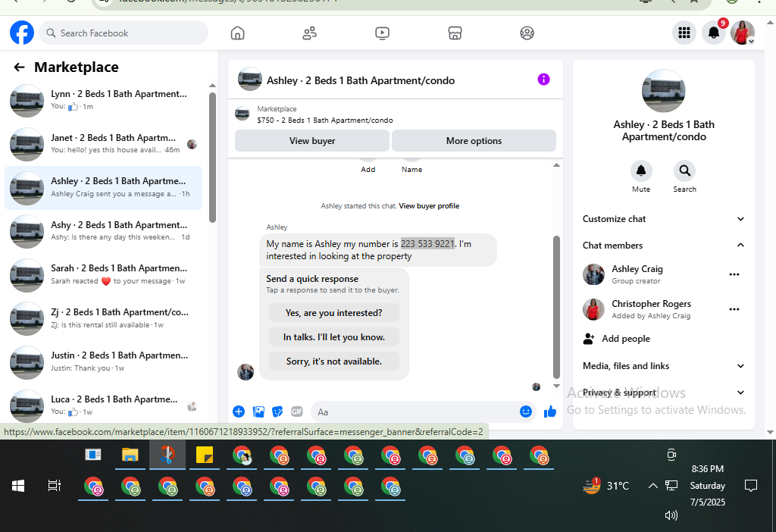
Task: Open options for Ashley Craig member
Action: point(734,274)
